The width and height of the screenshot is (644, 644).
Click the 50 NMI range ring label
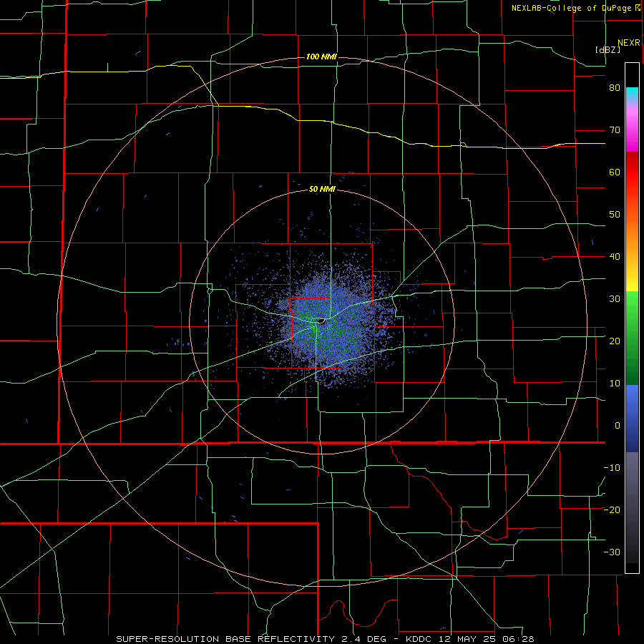tap(323, 190)
